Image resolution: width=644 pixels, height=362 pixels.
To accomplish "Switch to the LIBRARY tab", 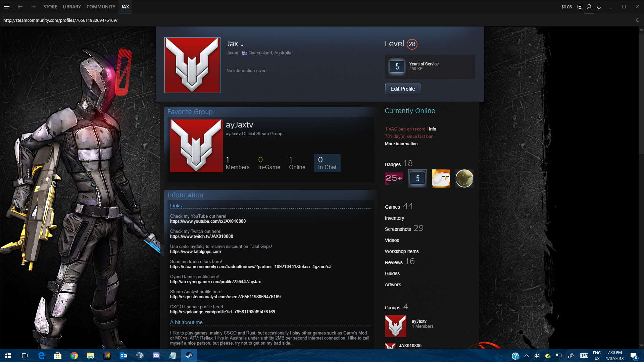I will pos(71,7).
